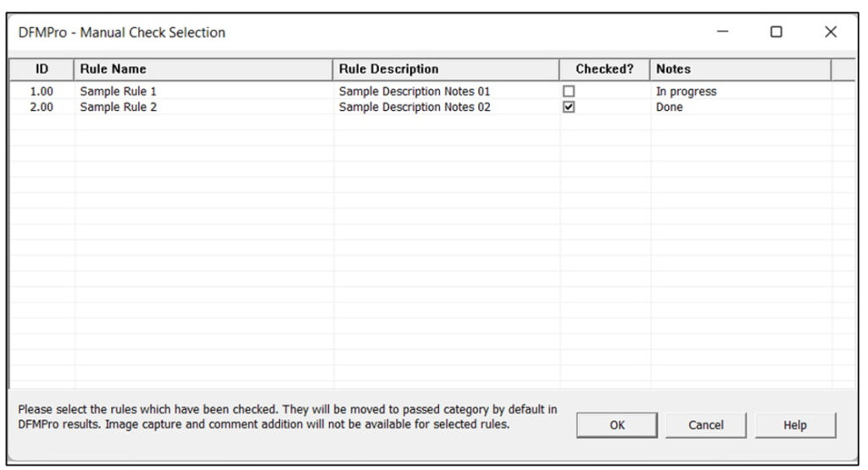Click ID cell 2.00
The image size is (868, 470).
tap(42, 107)
